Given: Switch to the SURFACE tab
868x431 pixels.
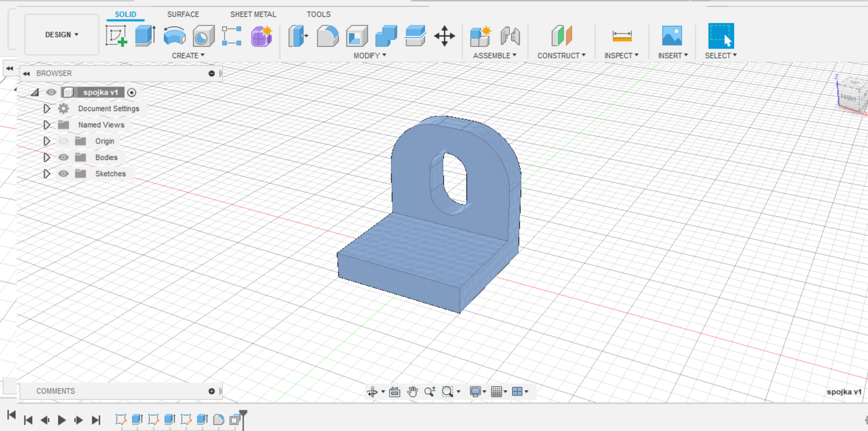Looking at the screenshot, I should tap(183, 14).
